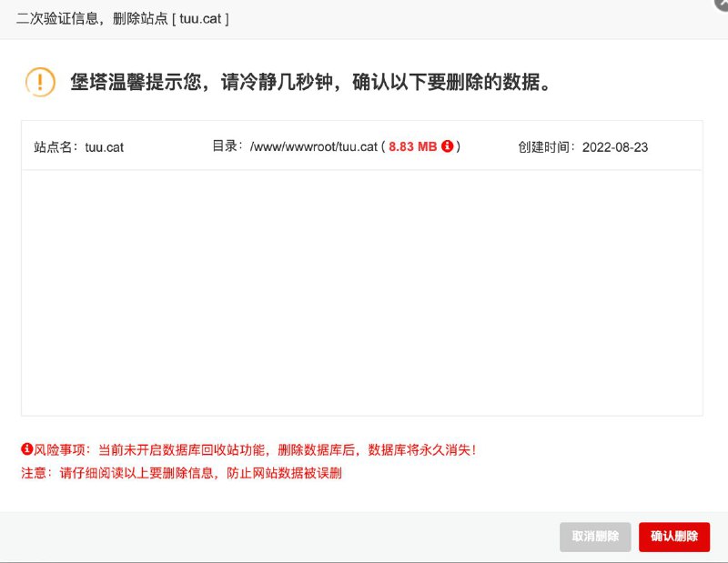
Task: Click inside the empty site details area
Action: (364, 291)
